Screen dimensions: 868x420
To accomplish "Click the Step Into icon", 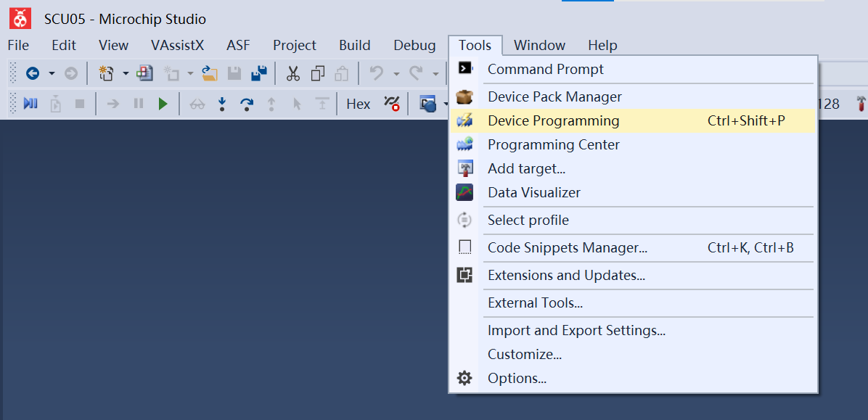I will pos(222,104).
